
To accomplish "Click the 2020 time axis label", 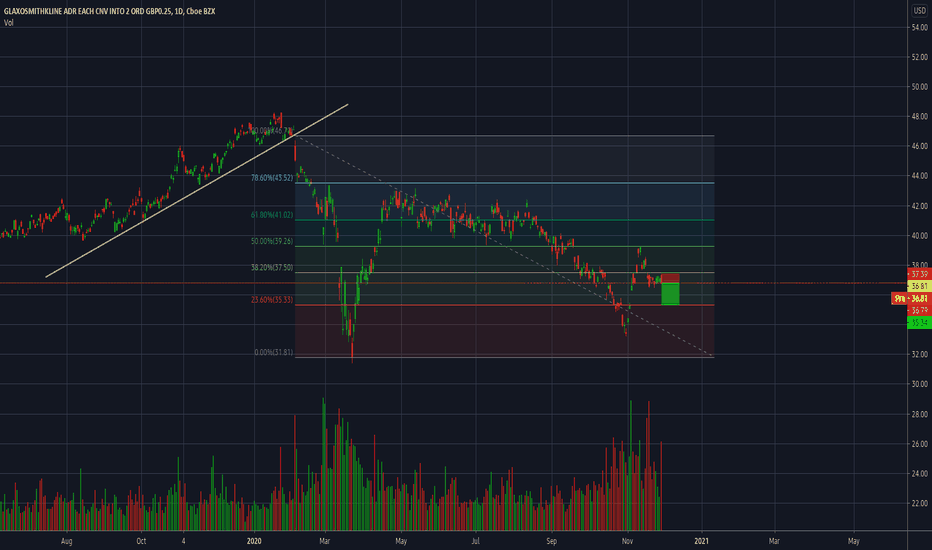I will point(254,541).
